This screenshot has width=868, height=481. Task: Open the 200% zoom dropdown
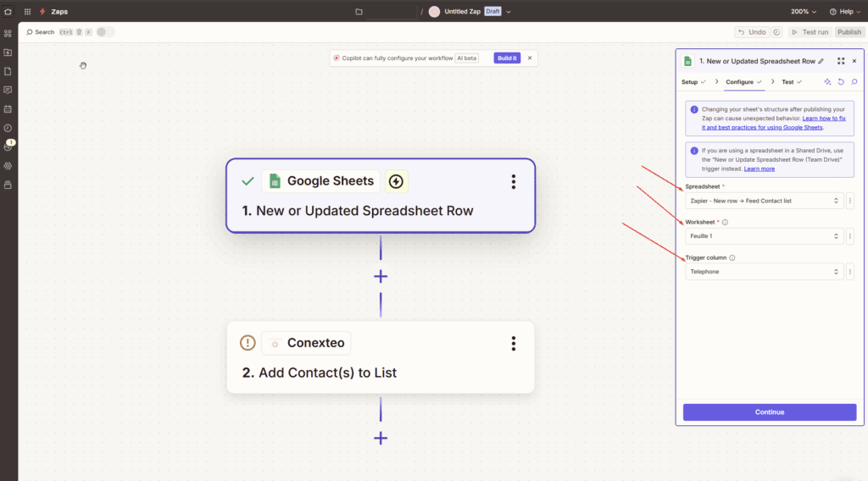804,12
